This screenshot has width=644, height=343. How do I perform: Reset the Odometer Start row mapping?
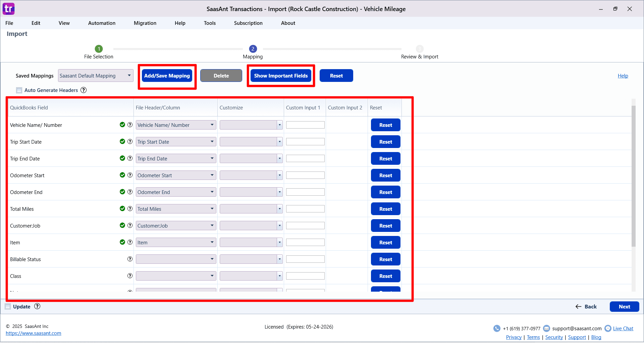[386, 175]
